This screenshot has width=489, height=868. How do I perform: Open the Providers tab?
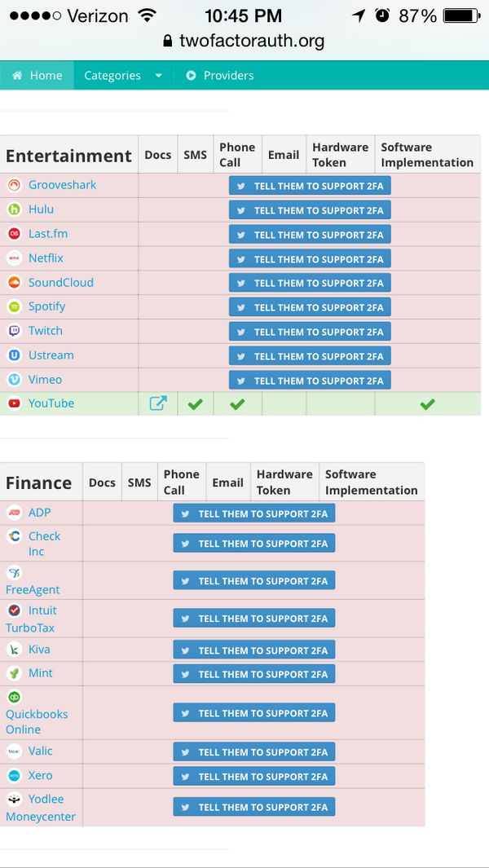[x=220, y=75]
